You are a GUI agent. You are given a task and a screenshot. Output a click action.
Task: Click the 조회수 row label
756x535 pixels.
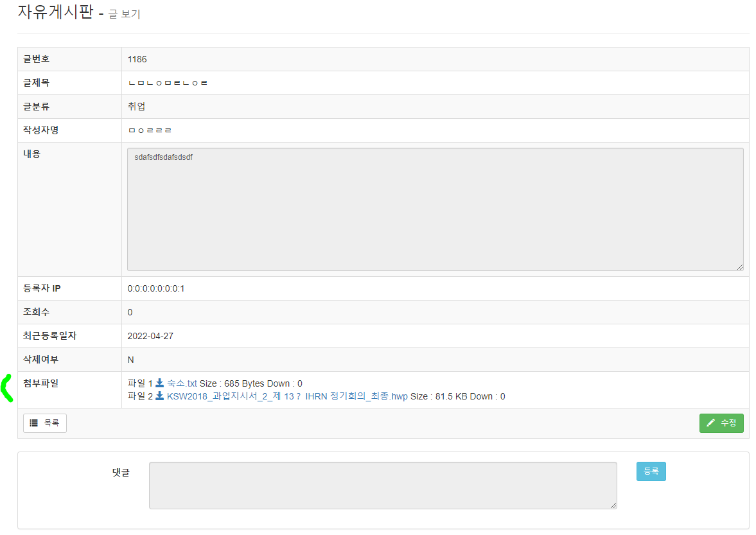coord(36,312)
